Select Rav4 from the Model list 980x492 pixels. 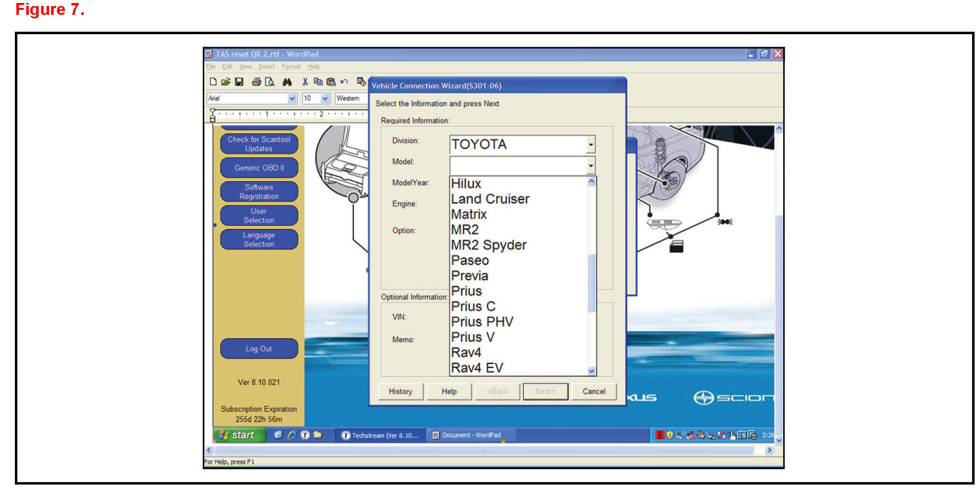[518, 353]
